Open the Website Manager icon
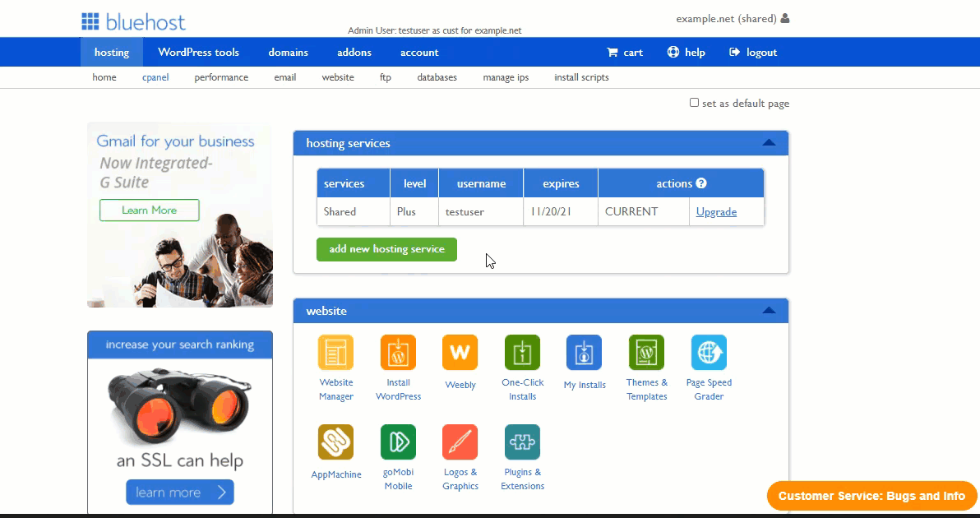 tap(335, 353)
